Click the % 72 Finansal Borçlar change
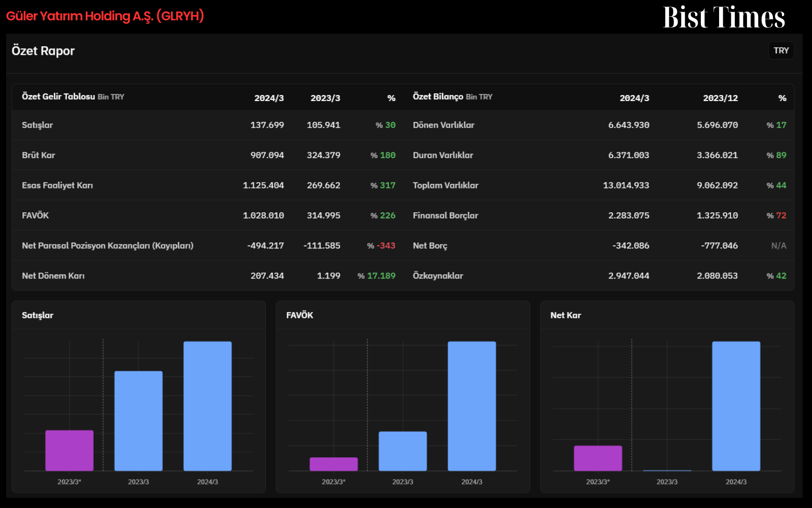 (776, 215)
